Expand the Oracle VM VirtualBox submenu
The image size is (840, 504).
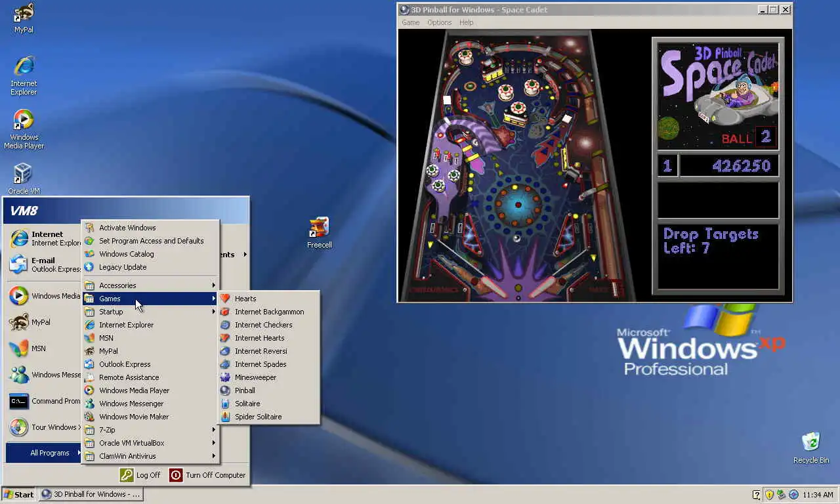click(x=150, y=443)
